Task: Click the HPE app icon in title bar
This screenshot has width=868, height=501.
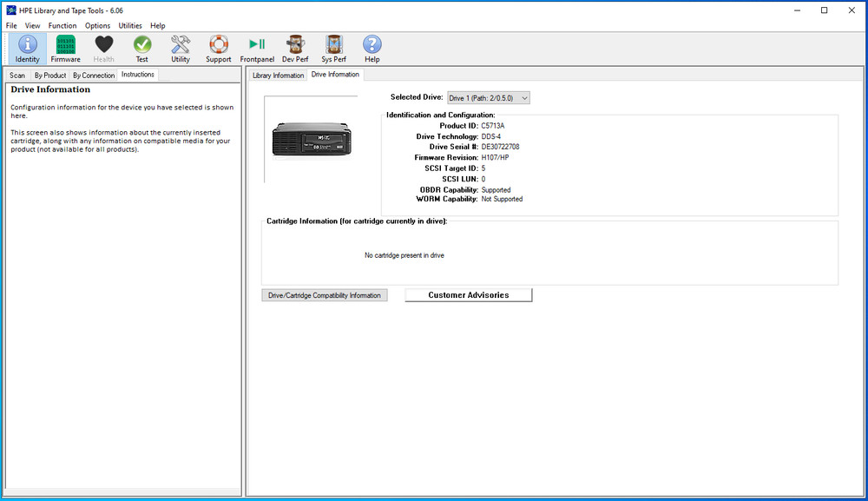Action: pos(11,10)
